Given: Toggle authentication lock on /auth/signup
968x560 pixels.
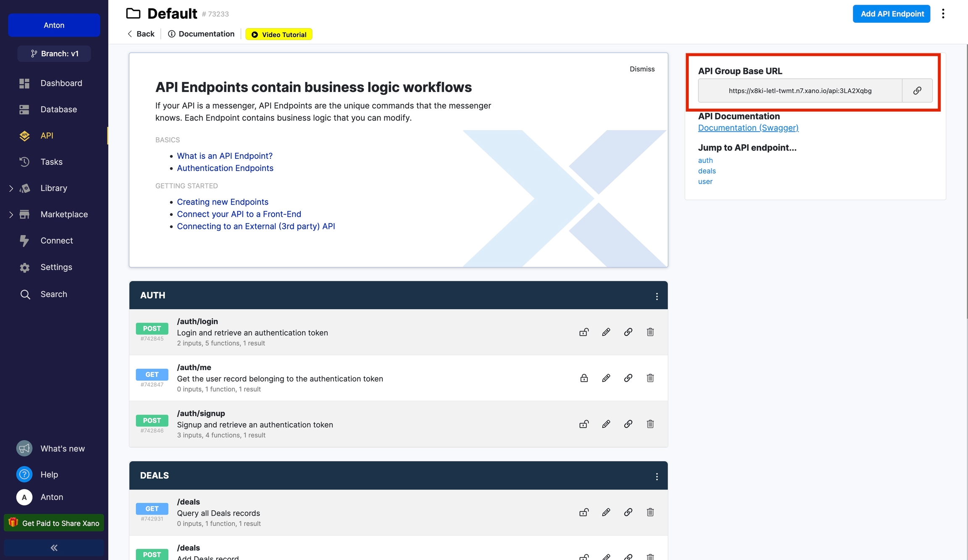Looking at the screenshot, I should point(584,424).
